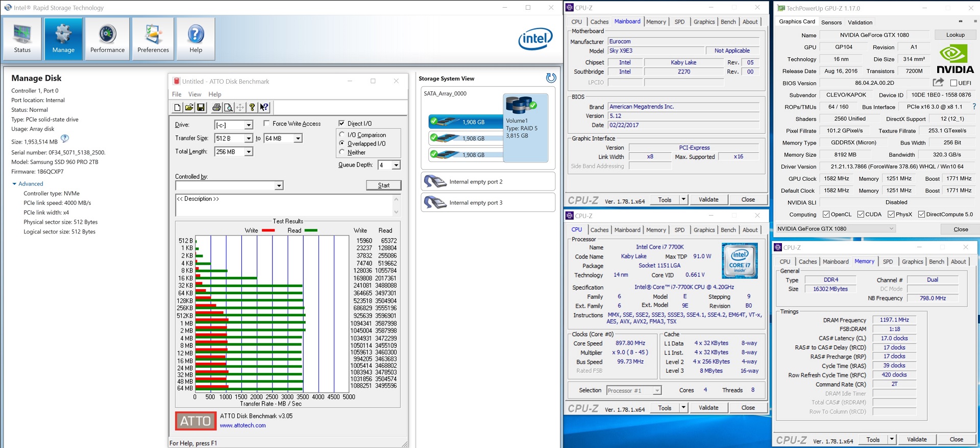Click the ATTO print icon
Viewport: 980px width, 448px height.
click(x=216, y=107)
